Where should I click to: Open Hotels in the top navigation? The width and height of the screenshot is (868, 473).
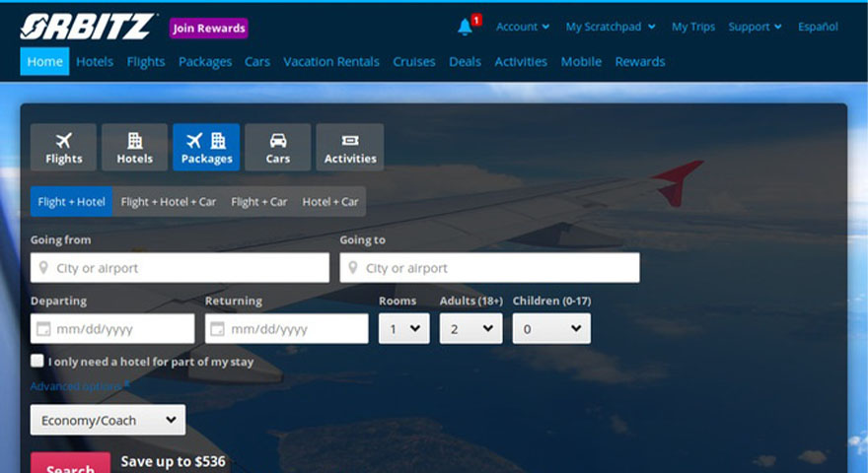pos(95,61)
